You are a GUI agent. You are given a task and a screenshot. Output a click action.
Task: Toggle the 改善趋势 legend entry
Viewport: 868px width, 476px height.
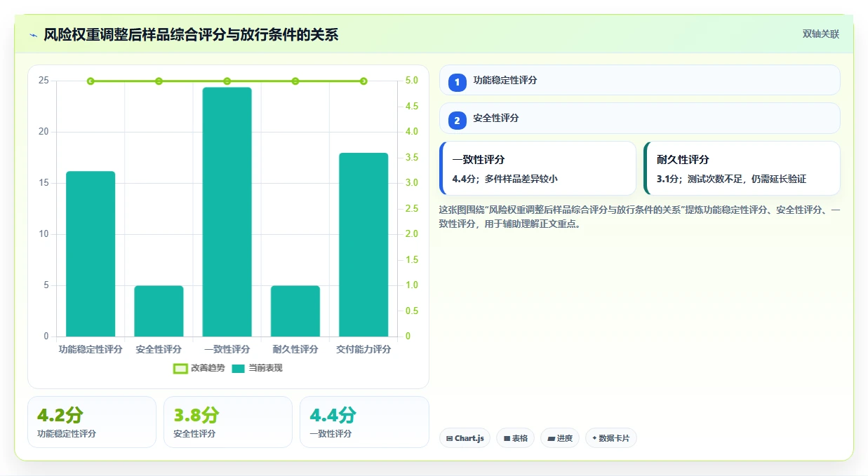coord(199,368)
